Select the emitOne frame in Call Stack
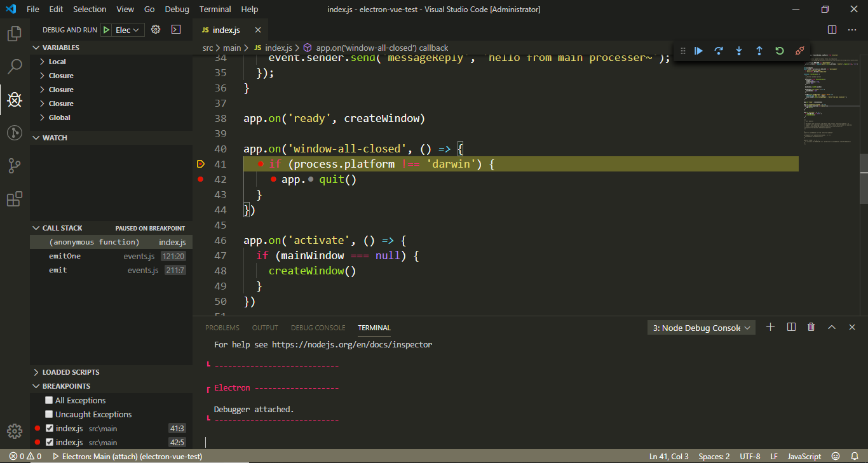Image resolution: width=868 pixels, height=463 pixels. (x=65, y=256)
